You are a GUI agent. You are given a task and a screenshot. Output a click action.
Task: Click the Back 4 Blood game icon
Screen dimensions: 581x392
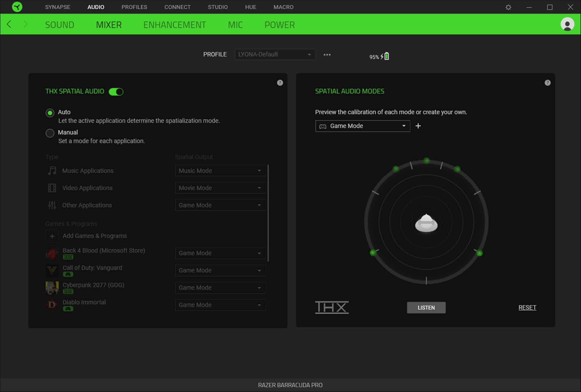tap(52, 254)
